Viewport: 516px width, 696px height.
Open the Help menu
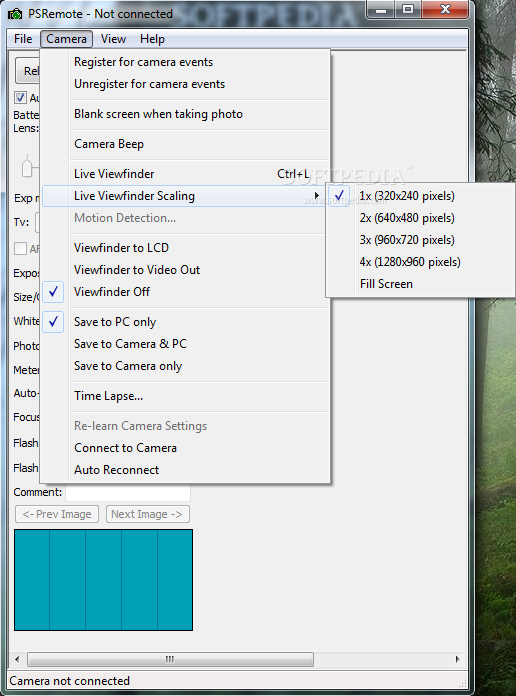[x=152, y=39]
